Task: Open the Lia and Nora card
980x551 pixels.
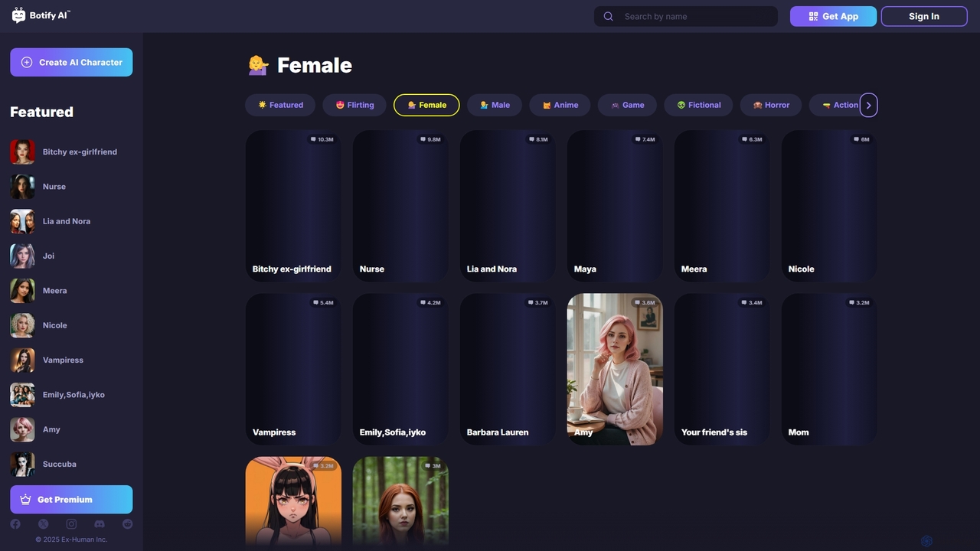Action: 508,206
